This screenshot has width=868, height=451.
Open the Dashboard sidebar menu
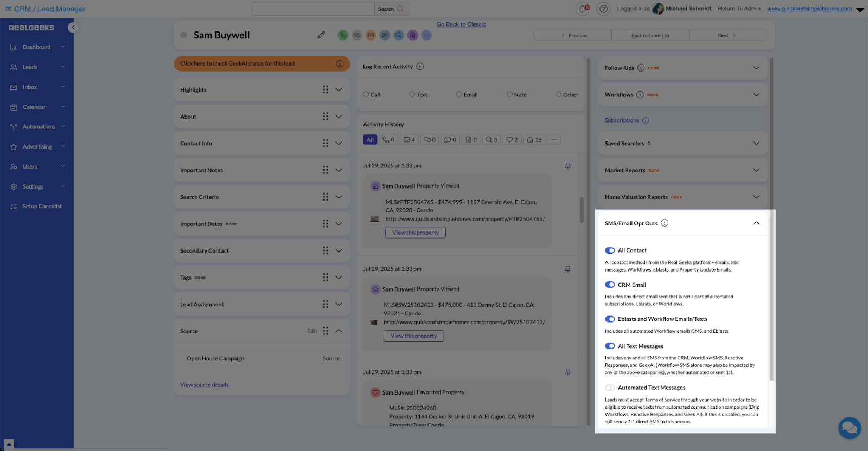(37, 47)
